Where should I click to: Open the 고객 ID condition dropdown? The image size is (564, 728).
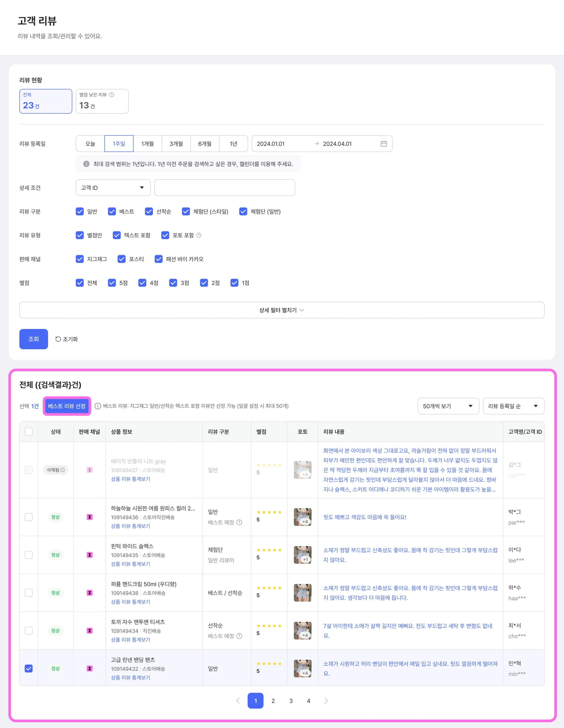pos(113,188)
